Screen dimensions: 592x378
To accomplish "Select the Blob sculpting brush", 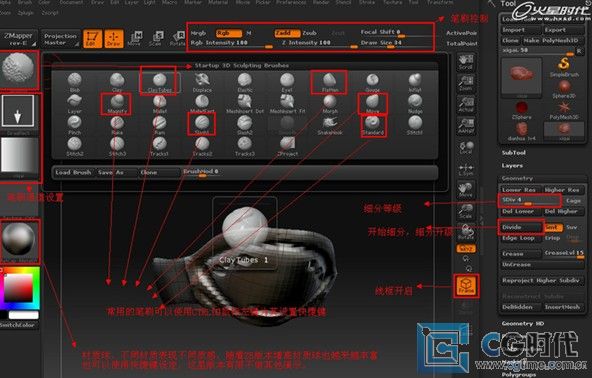I will 74,82.
